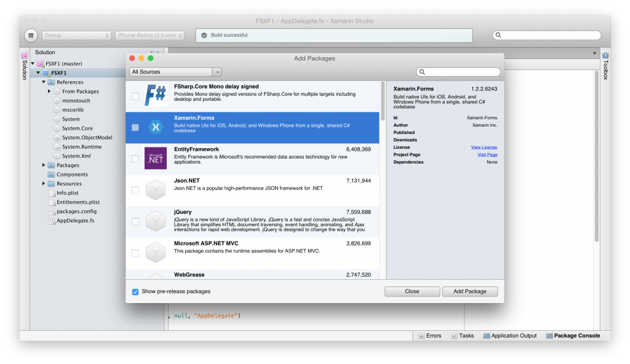Open the Tasks pad tab
This screenshot has height=364, width=630.
click(463, 336)
